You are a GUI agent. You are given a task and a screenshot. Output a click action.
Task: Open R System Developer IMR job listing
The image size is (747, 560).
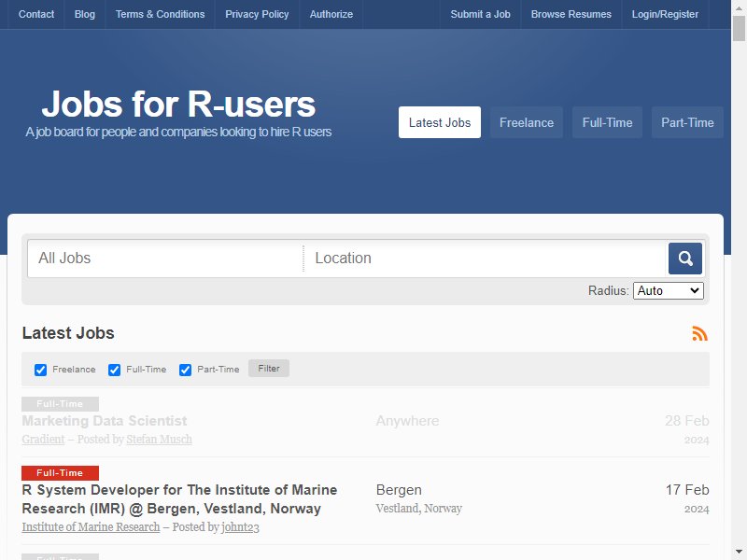[179, 499]
